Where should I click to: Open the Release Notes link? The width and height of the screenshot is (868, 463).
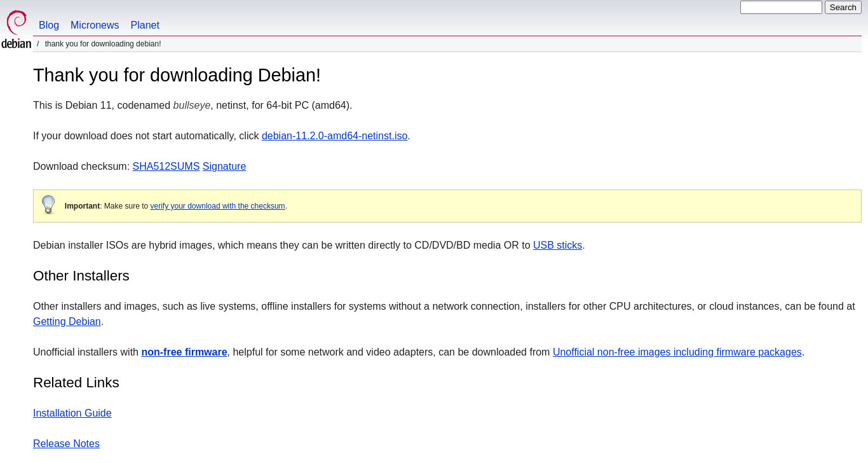(x=66, y=444)
